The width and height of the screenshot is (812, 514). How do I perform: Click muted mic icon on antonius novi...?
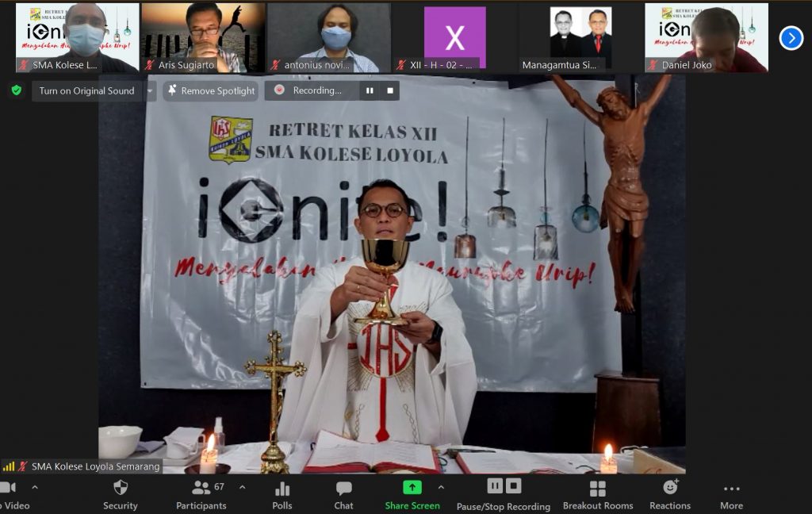(275, 65)
